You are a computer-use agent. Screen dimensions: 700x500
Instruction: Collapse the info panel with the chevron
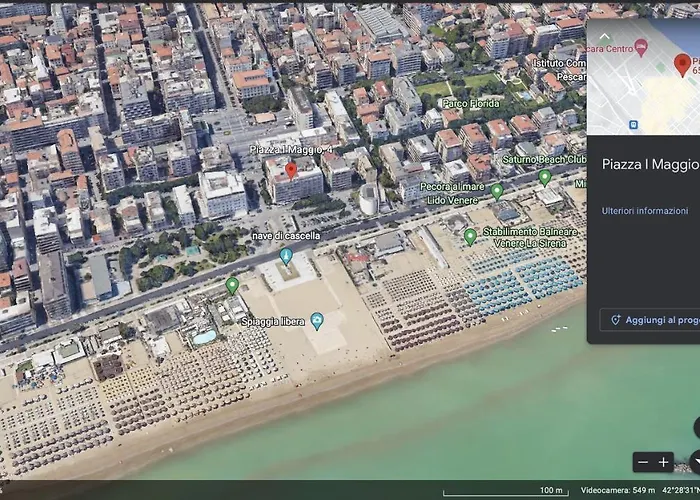coord(604,36)
